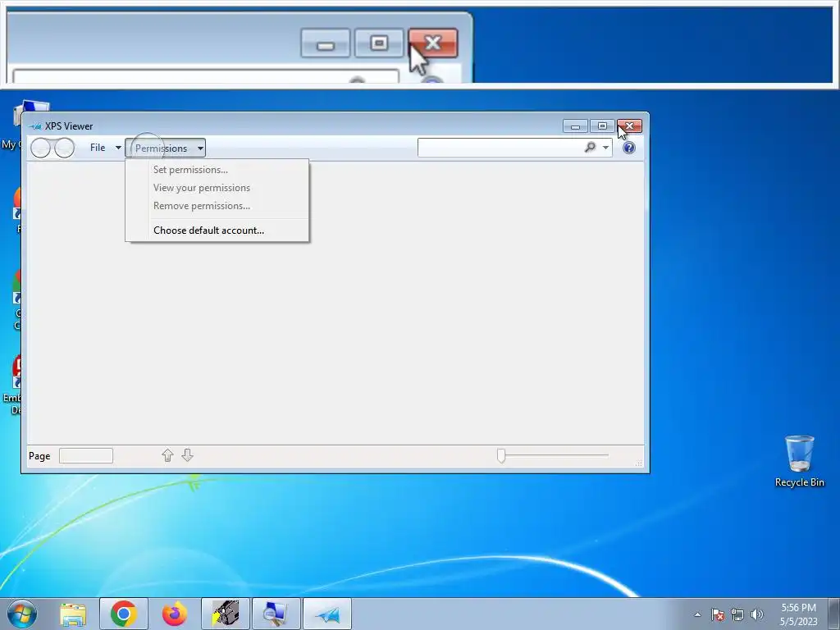840x630 pixels.
Task: Minimize the XPS Viewer window
Action: coord(575,126)
